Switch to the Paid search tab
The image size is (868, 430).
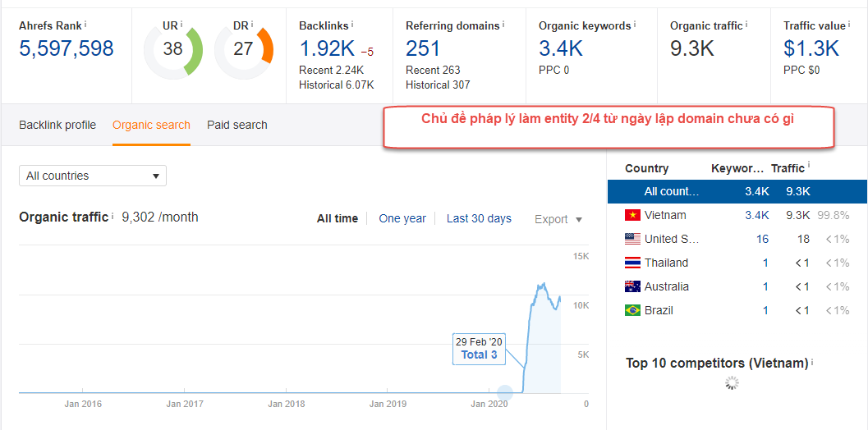[237, 125]
